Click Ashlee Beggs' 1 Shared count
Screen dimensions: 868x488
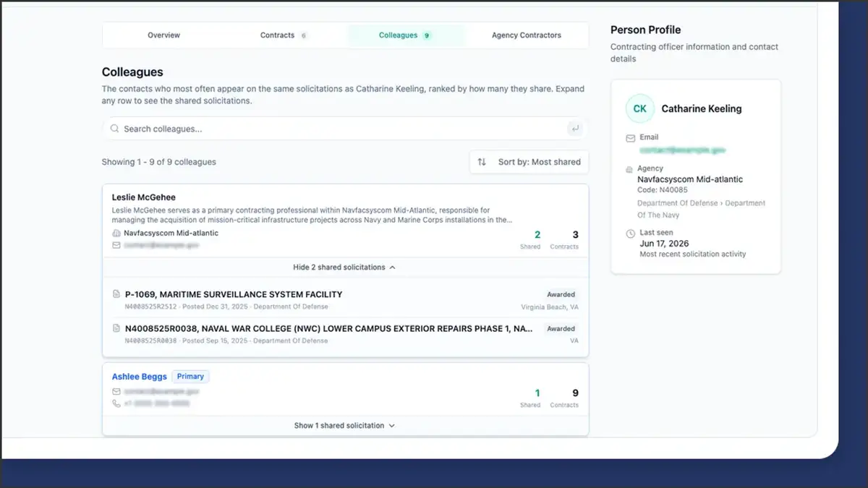(537, 393)
